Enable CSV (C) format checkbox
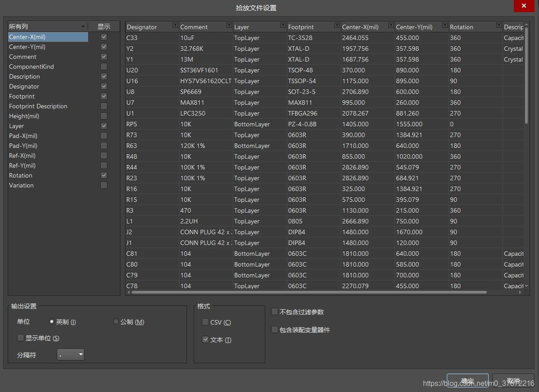Screen dimensions: 539x392 click(x=205, y=322)
